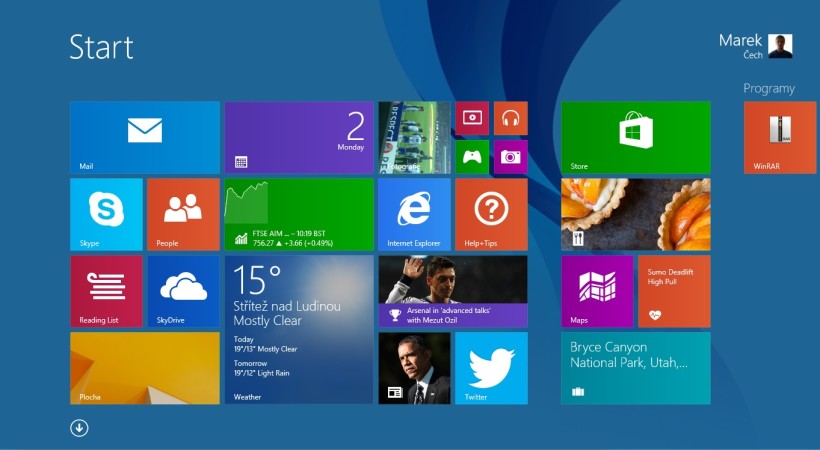
Task: Launch the Music headphones tile
Action: pos(511,118)
